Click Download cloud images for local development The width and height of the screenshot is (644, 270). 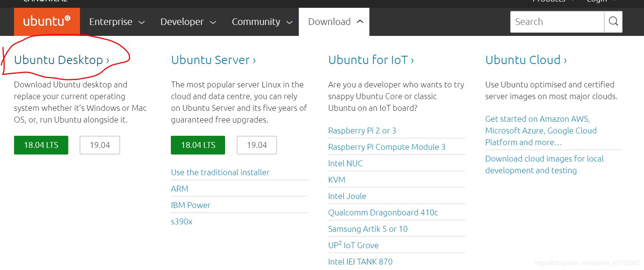pos(544,165)
